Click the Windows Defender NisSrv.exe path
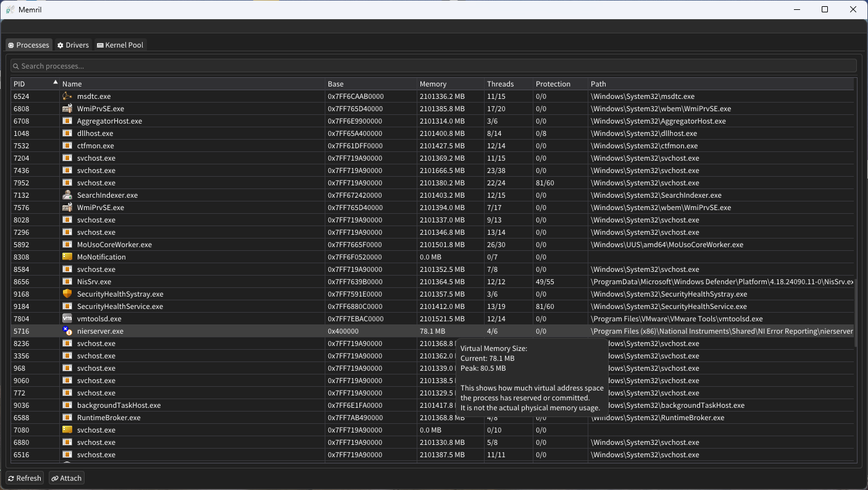Viewport: 868px width, 490px height. click(722, 282)
